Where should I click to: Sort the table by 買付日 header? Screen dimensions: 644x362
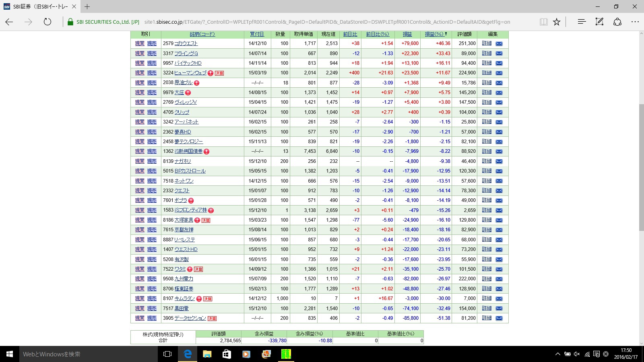[x=257, y=34]
